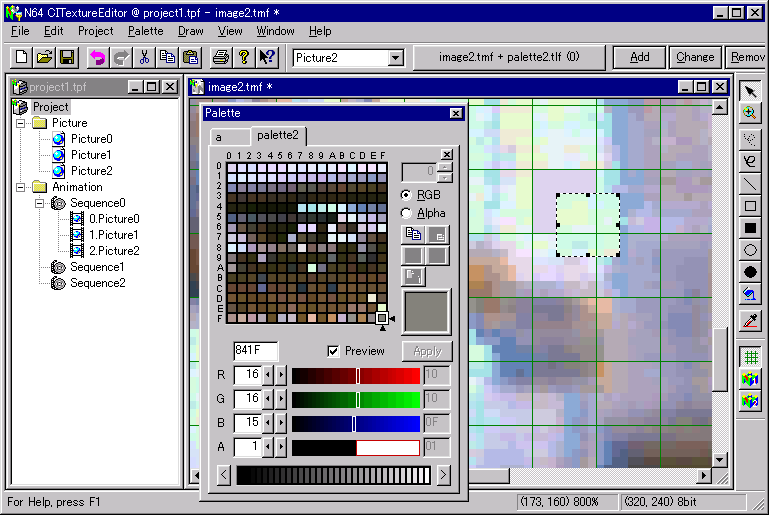
Task: Open the Picture2 dropdown list
Action: (395, 58)
